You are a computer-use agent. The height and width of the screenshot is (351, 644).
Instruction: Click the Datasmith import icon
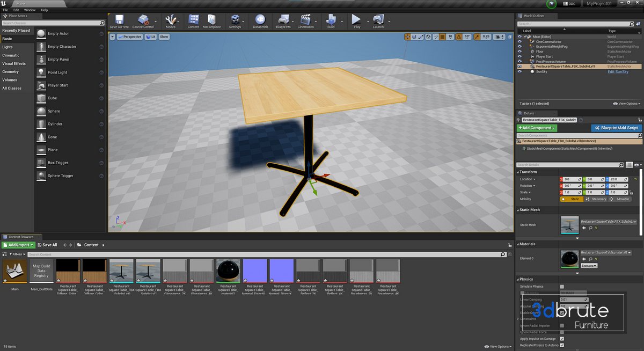point(260,20)
